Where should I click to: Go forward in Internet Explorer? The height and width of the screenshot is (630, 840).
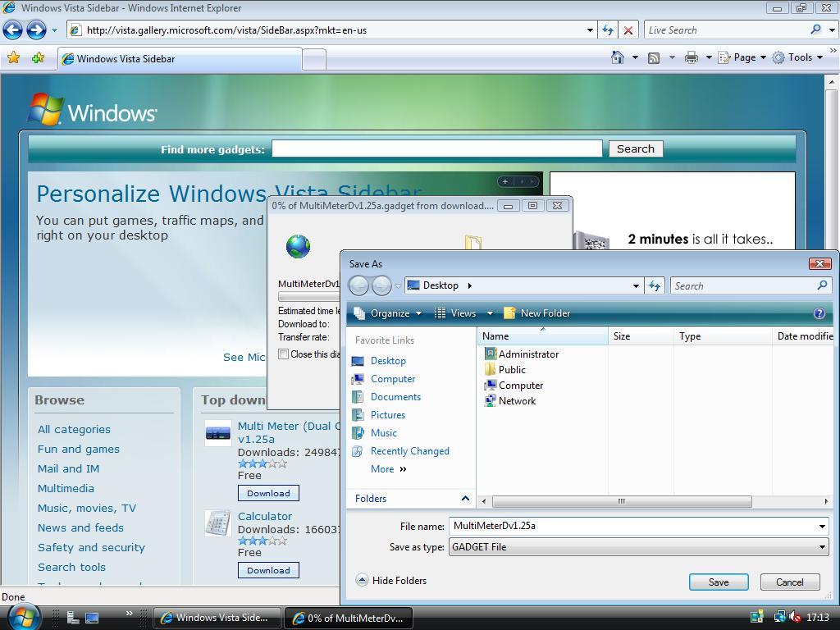coord(36,30)
